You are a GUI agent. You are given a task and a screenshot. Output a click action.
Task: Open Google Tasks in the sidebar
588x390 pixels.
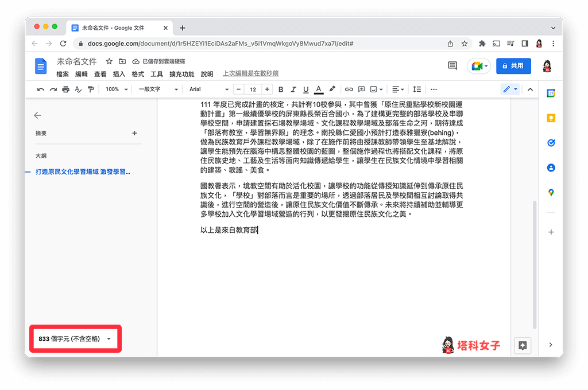551,142
